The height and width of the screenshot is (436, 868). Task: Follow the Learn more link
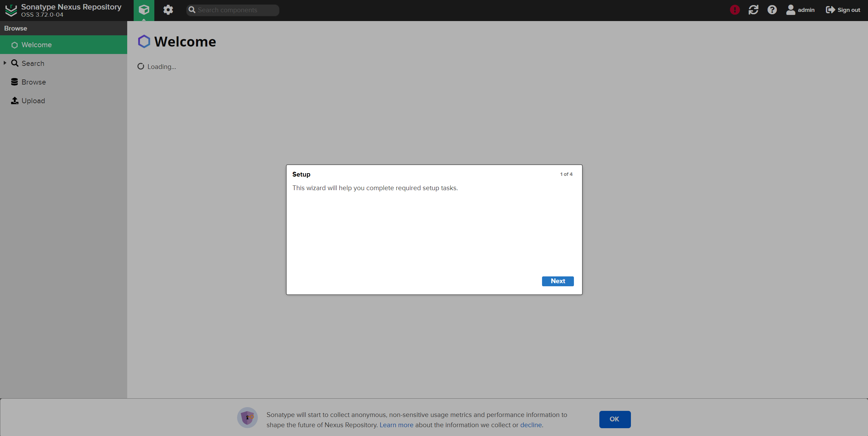coord(396,425)
